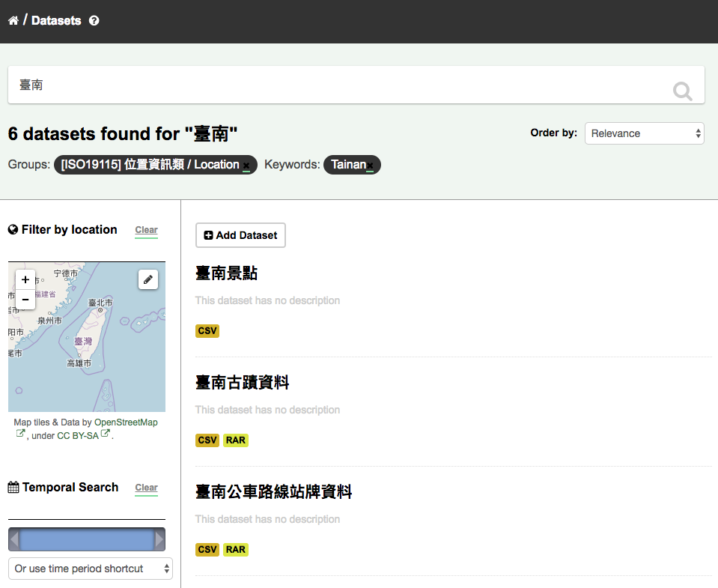Remove the Tainan keyword filter
This screenshot has width=718, height=588.
click(x=370, y=166)
